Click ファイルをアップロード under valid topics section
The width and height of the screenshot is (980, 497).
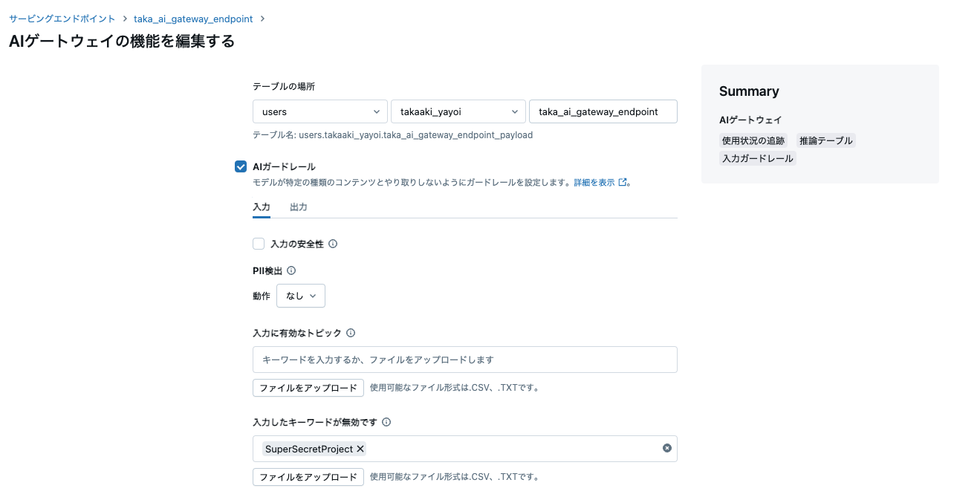pos(308,388)
